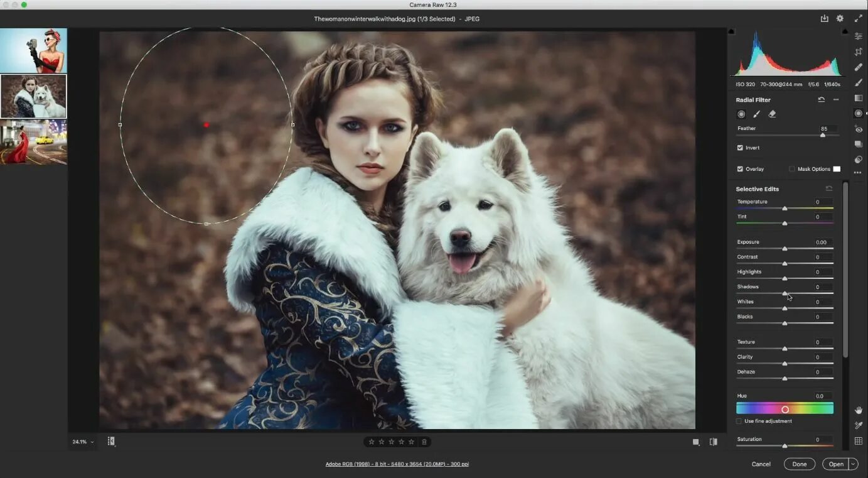Open the Radial Filter overflow menu
Viewport: 868px width, 478px height.
(x=835, y=100)
